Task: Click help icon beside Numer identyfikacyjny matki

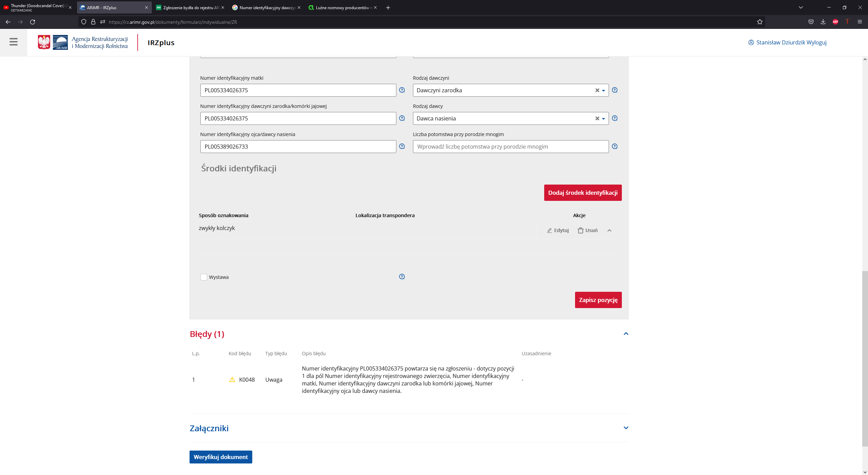Action: 402,90
